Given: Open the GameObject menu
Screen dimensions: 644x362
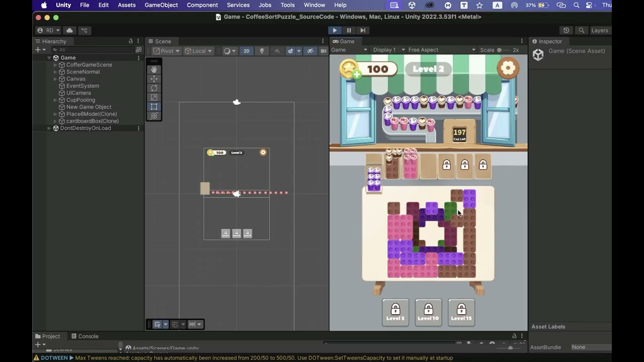Looking at the screenshot, I should pos(161,5).
